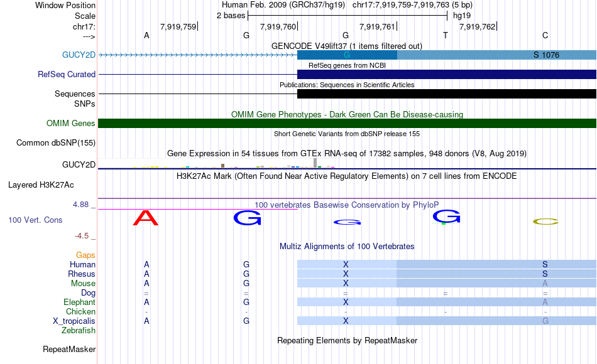Screen dimensions: 597x364
Task: Click the Window Position track label
Action: [x=65, y=5]
